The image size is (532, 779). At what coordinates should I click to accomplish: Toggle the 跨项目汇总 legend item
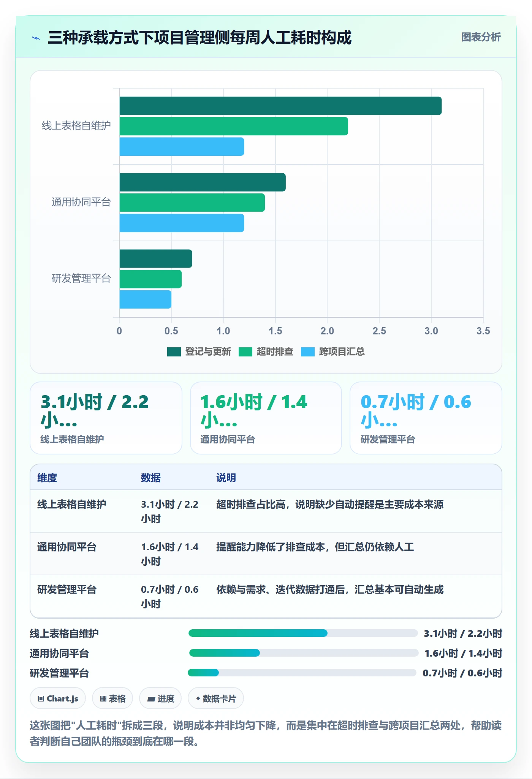(x=333, y=352)
